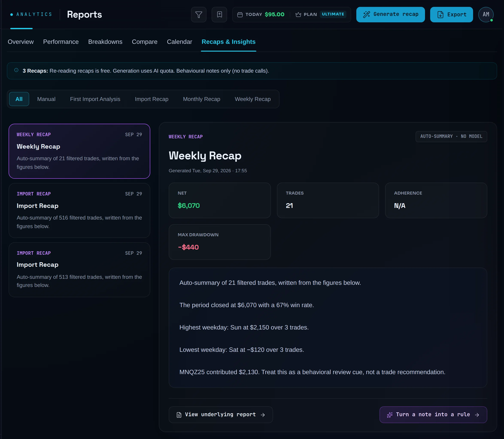Click the Weekly Recap heading in detail panel
Viewport: 504px width, 439px height.
(205, 156)
